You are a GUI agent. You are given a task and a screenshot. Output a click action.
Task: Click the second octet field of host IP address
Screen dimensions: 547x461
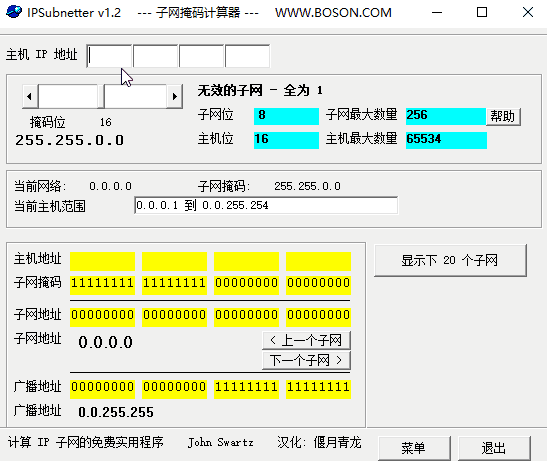pos(156,56)
